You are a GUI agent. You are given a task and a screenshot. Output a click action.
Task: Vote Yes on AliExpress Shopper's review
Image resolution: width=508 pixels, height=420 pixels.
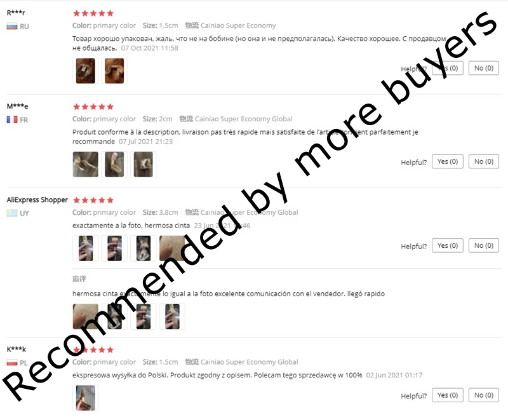tap(448, 245)
